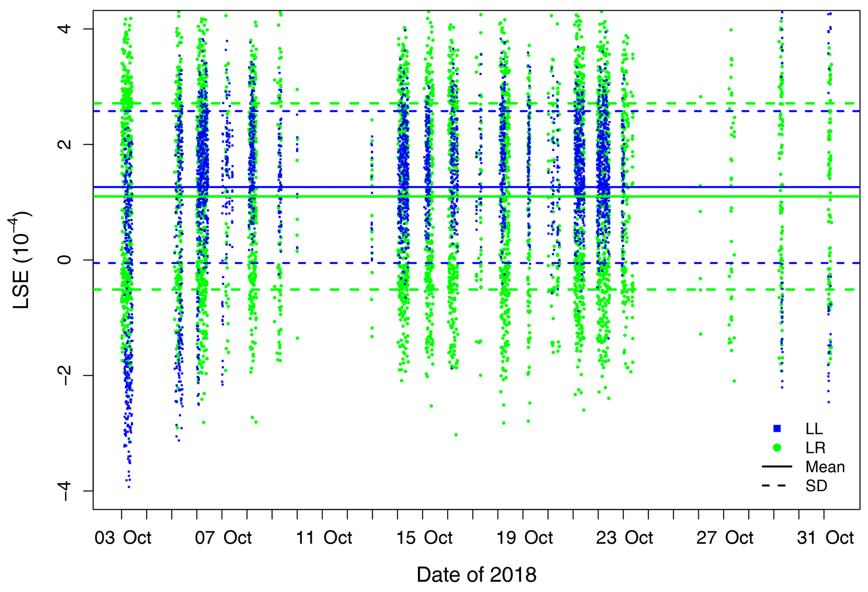Viewport: 868px width, 592px height.
Task: Click the '03 Oct' x-axis label
Action: click(123, 538)
